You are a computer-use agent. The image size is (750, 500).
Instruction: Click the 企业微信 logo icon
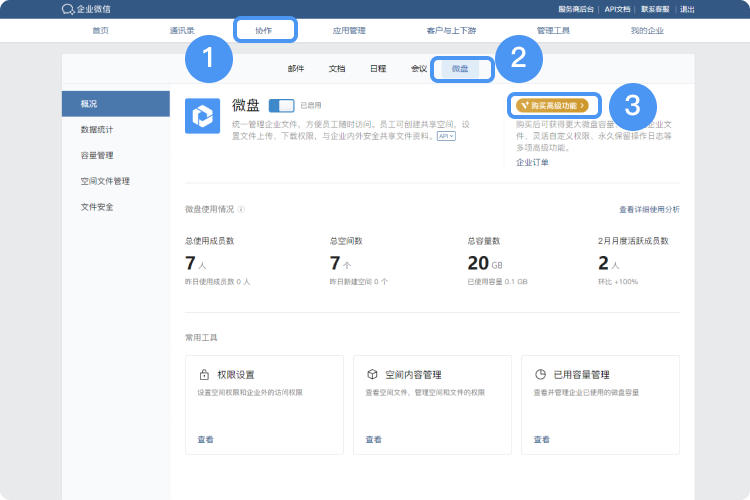(68, 9)
